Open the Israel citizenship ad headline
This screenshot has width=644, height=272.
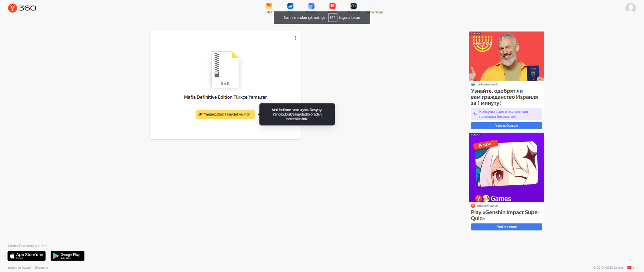pos(504,97)
